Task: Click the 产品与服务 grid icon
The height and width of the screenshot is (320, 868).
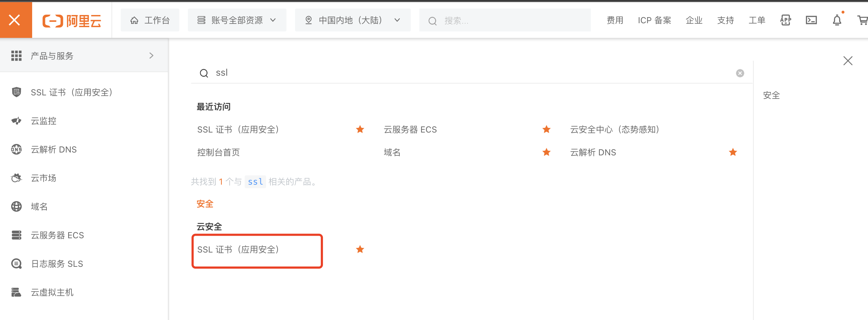Action: coord(16,56)
